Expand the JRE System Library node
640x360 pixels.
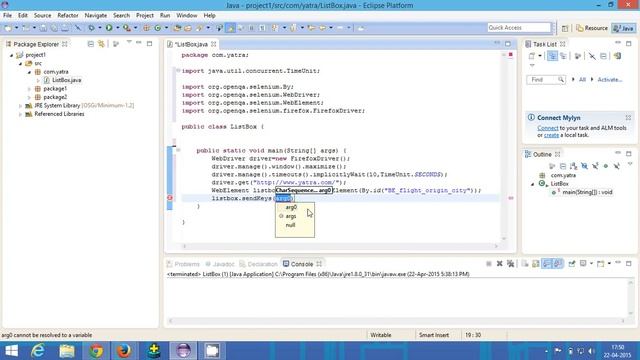tap(20, 106)
